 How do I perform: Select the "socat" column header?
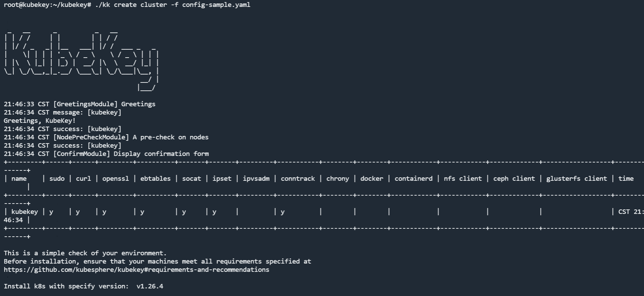coord(192,179)
